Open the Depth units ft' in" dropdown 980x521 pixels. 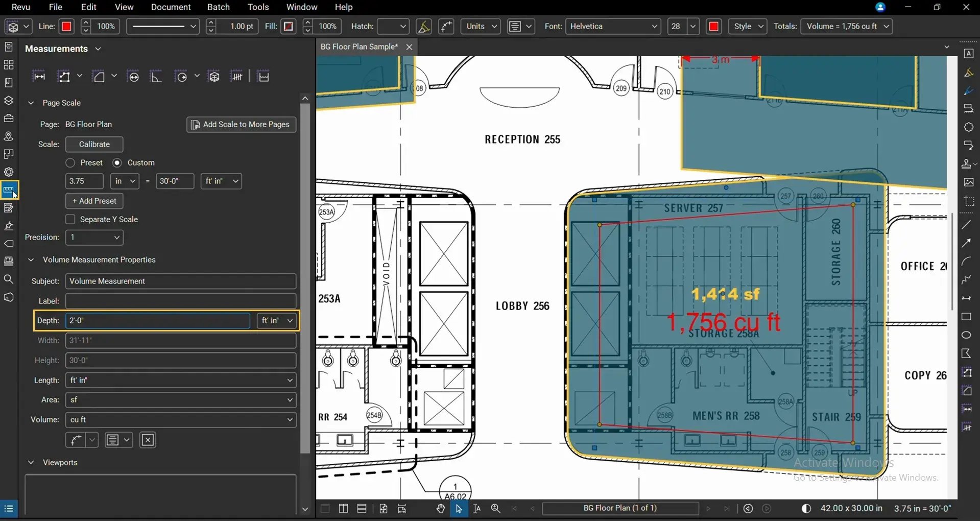tap(277, 321)
